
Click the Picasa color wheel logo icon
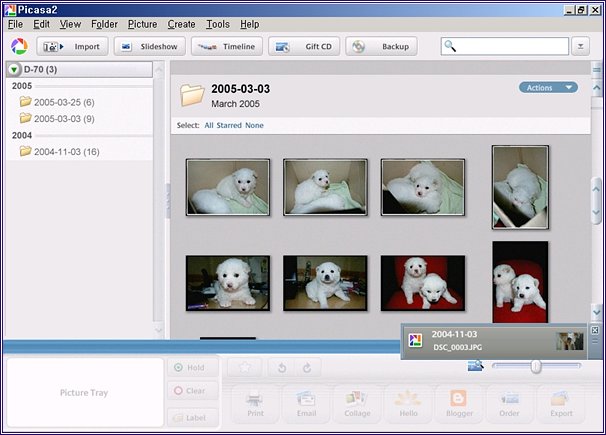click(17, 47)
